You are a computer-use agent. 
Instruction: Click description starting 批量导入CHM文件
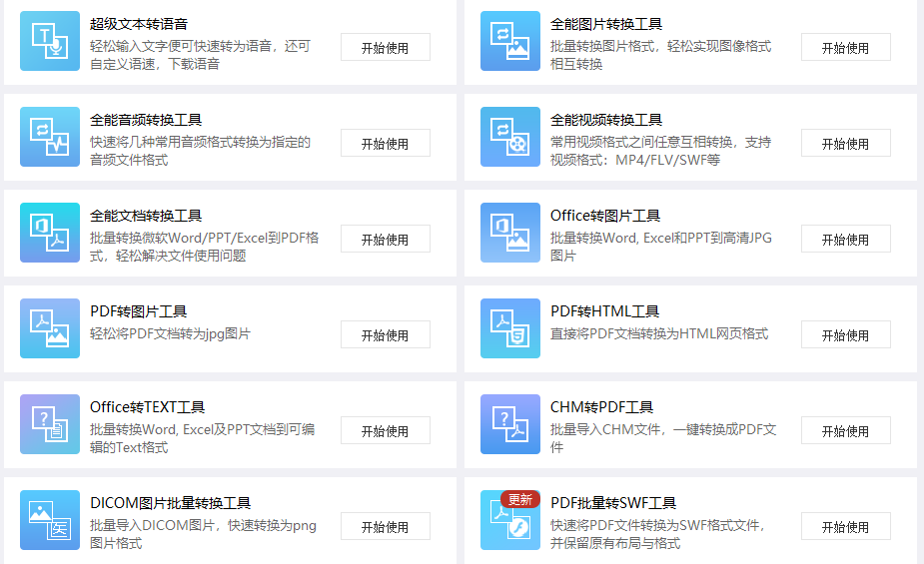click(663, 438)
